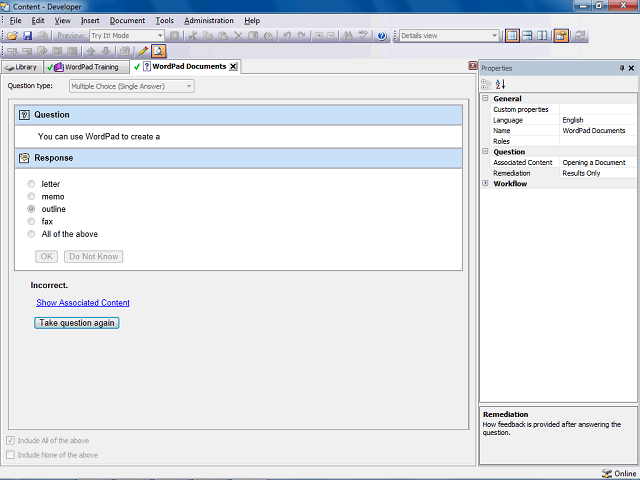The image size is (640, 480).
Task: Open the Preview mode dropdown
Action: click(160, 36)
